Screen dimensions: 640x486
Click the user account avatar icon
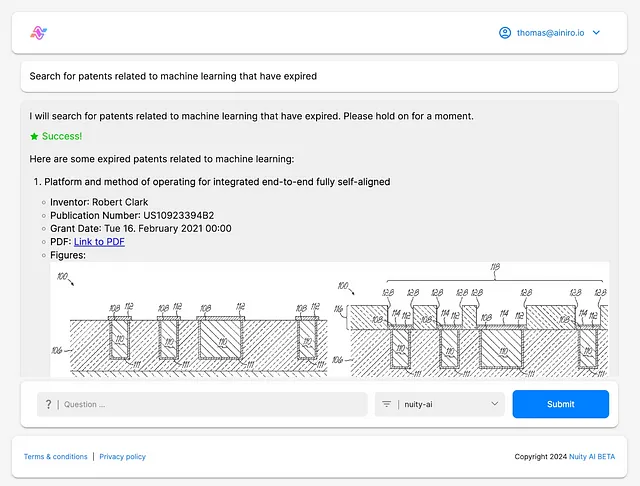tap(505, 33)
